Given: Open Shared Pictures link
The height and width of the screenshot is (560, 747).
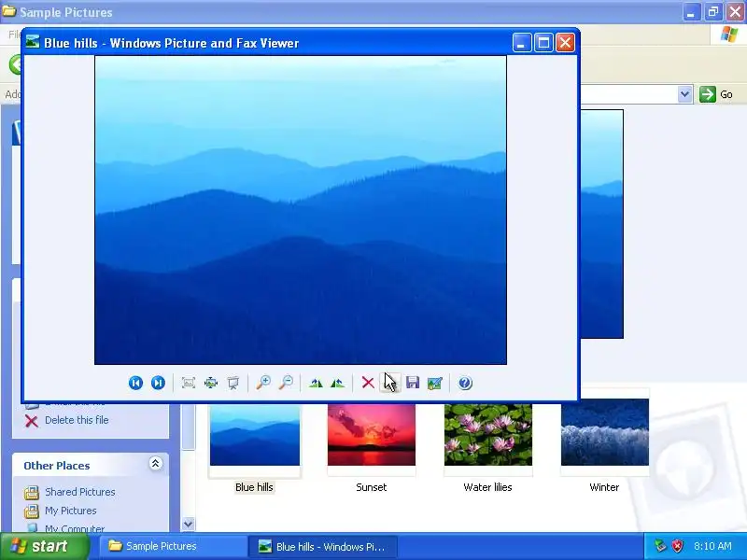Looking at the screenshot, I should [80, 492].
